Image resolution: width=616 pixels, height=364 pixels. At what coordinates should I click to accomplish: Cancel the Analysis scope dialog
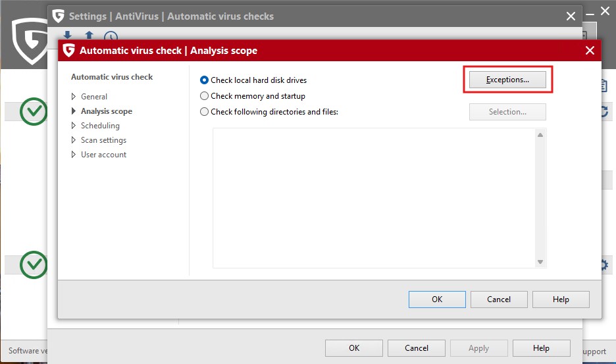[499, 299]
